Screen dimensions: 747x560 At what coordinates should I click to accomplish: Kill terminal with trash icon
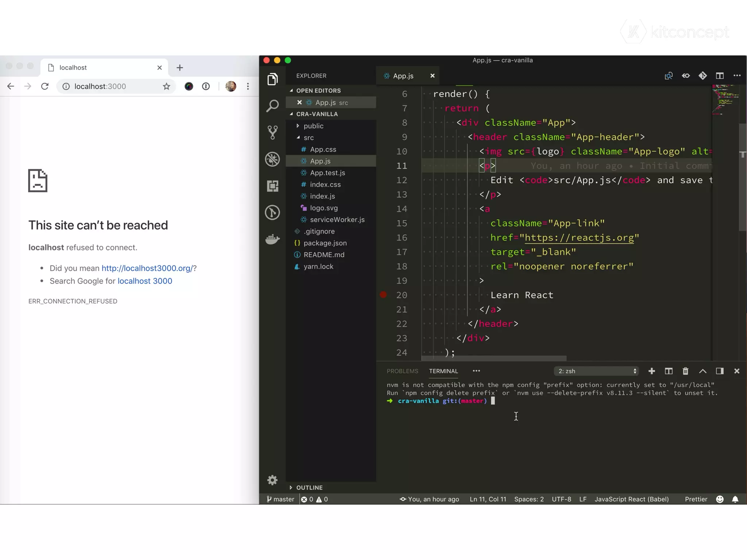(685, 371)
